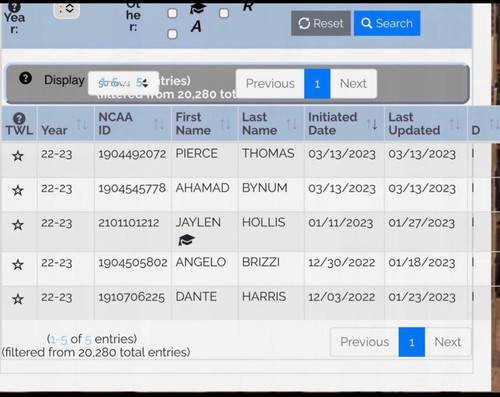Click the Initiated Date header label

click(332, 124)
